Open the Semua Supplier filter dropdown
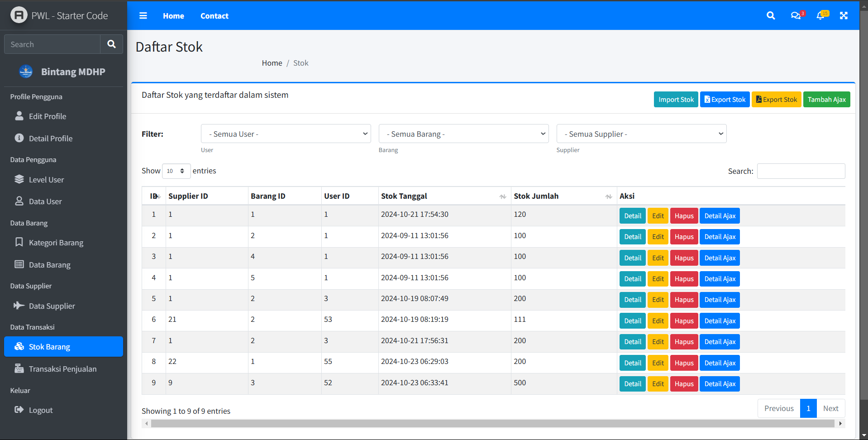Image resolution: width=868 pixels, height=440 pixels. [642, 134]
